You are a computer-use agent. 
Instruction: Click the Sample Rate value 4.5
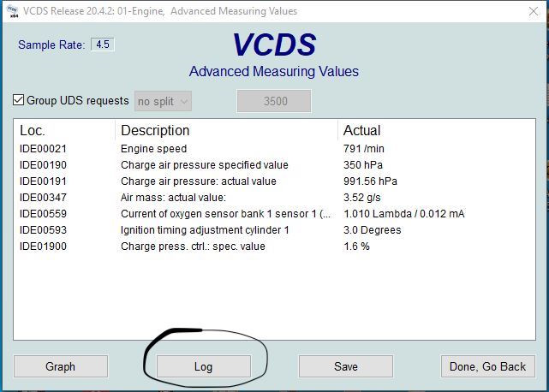coord(103,45)
